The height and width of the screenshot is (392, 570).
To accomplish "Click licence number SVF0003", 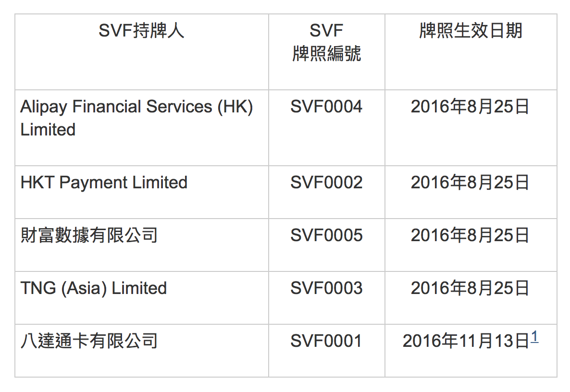I will 326,288.
